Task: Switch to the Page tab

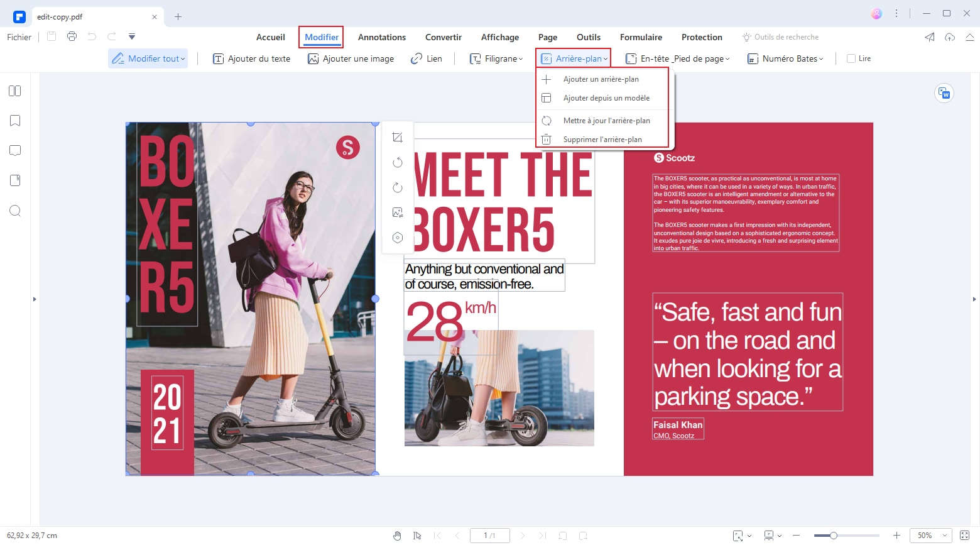Action: [x=548, y=37]
